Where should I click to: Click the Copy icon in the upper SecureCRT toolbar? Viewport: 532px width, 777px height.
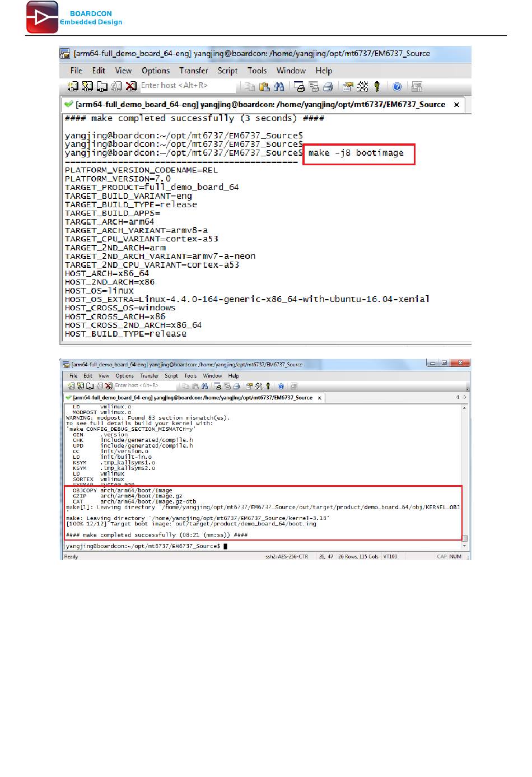pos(250,86)
